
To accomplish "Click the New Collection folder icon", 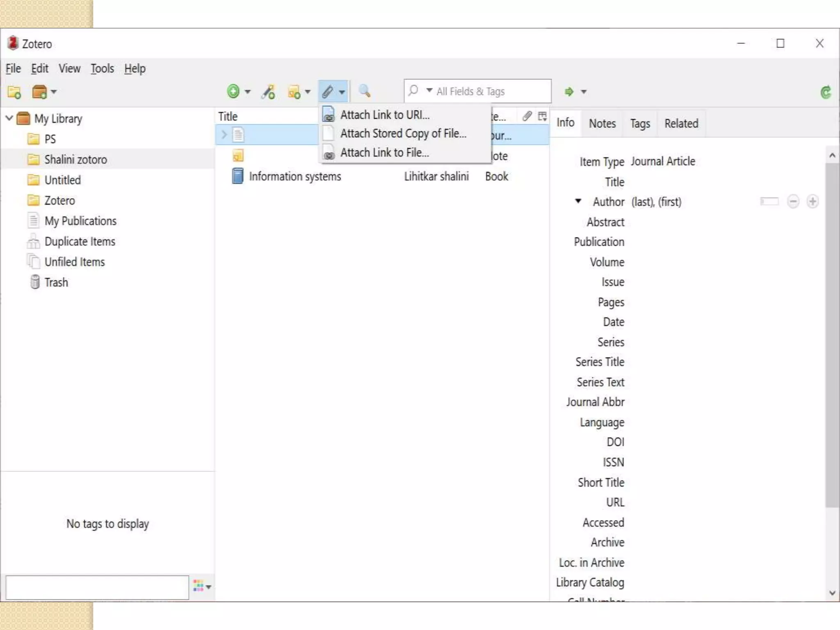I will point(14,92).
